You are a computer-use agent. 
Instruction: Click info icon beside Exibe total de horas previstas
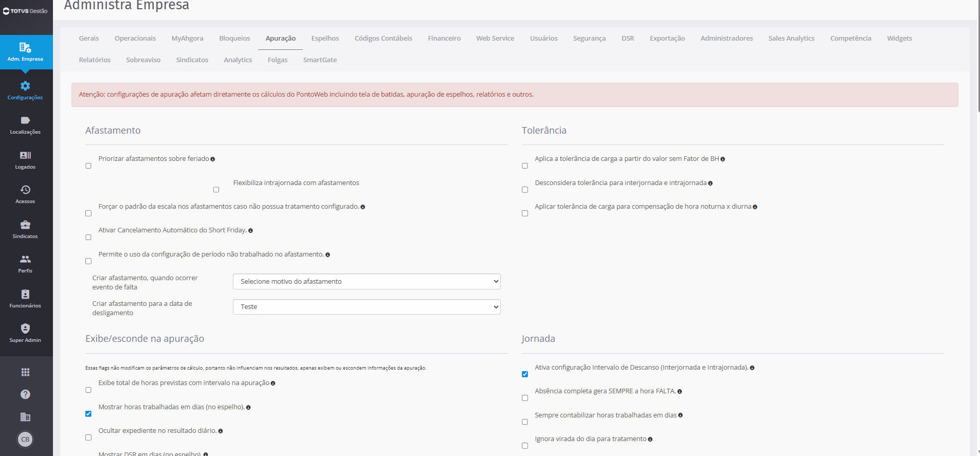pos(273,384)
